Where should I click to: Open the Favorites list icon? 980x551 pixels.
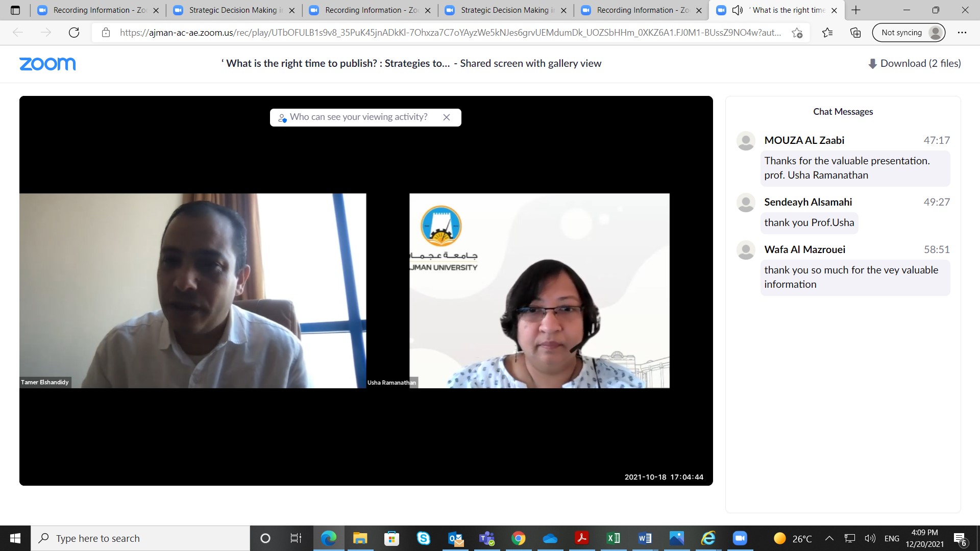click(827, 33)
